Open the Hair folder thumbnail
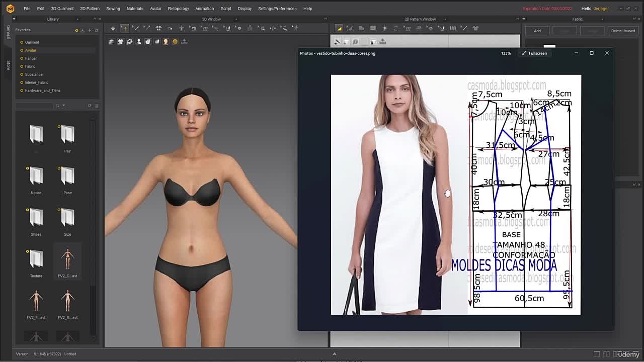Image resolution: width=644 pixels, height=362 pixels. coord(67,135)
